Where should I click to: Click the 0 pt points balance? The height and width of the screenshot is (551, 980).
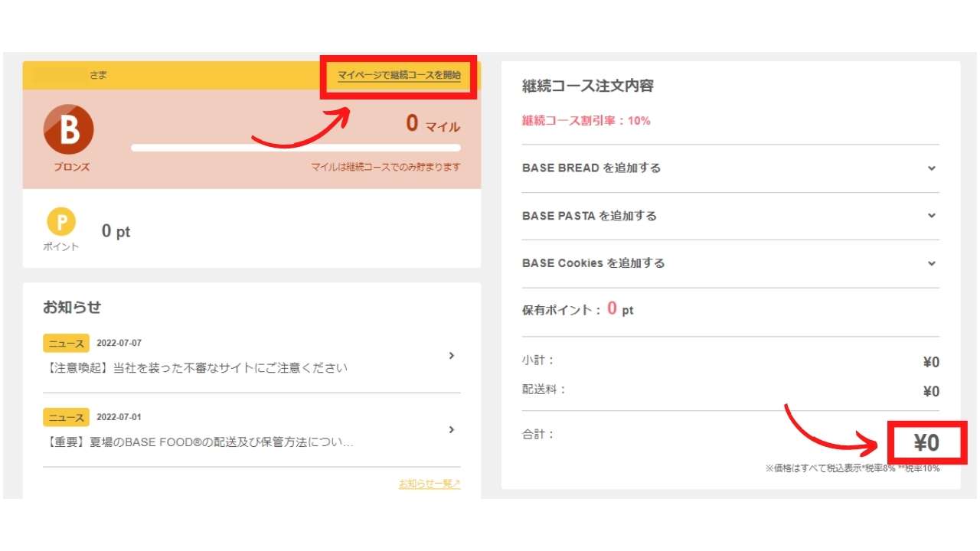116,231
